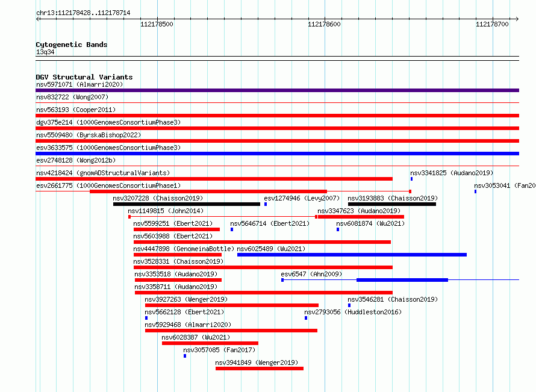Click the nsv2793056 (Huddleston2016) blue marker
Screen dimensions: 536x392
[306, 318]
